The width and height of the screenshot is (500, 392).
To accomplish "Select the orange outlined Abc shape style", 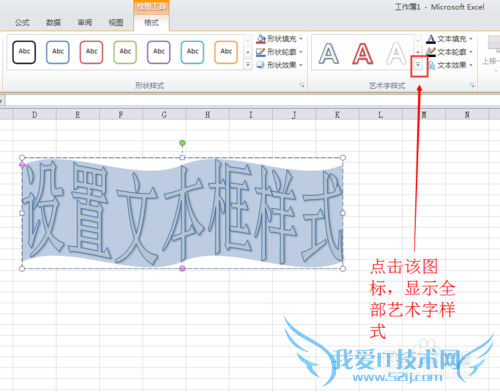I will pos(226,52).
